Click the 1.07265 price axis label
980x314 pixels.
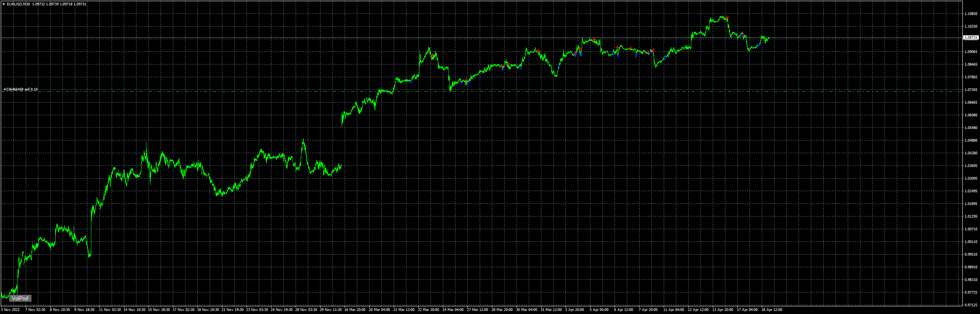970,90
